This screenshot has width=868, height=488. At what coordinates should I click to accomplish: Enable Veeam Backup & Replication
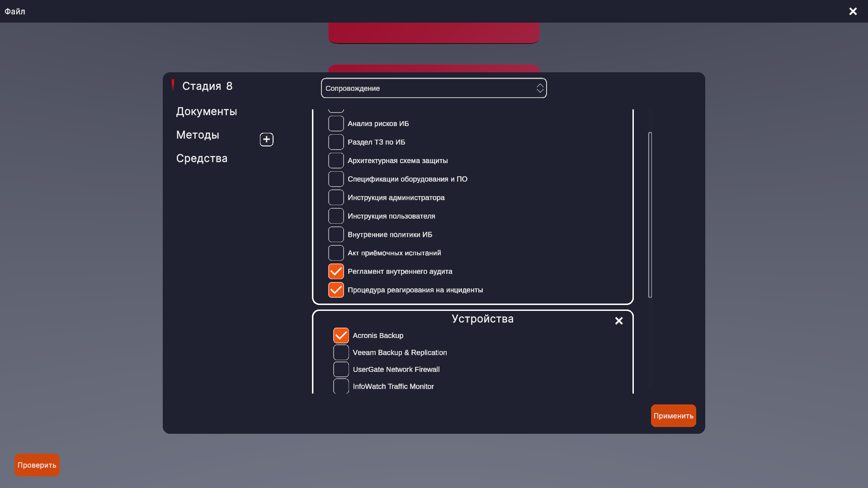point(341,352)
